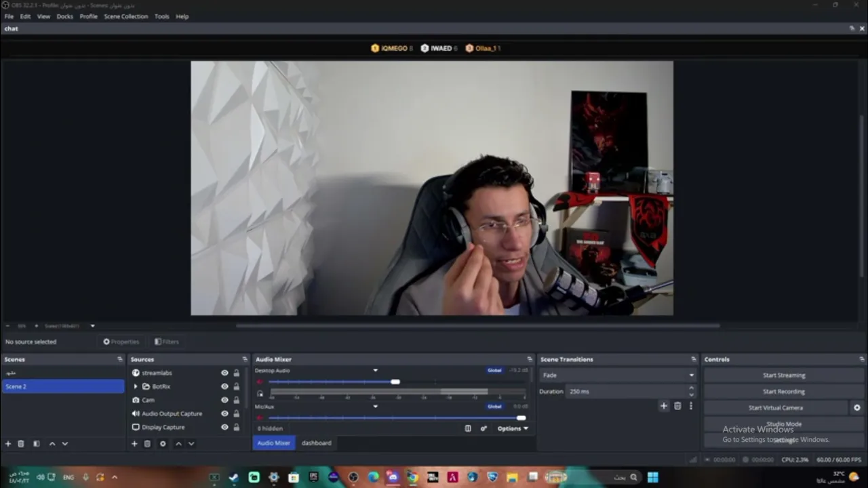Add a configurable transition with the plus icon
This screenshot has height=488, width=868.
pyautogui.click(x=664, y=406)
